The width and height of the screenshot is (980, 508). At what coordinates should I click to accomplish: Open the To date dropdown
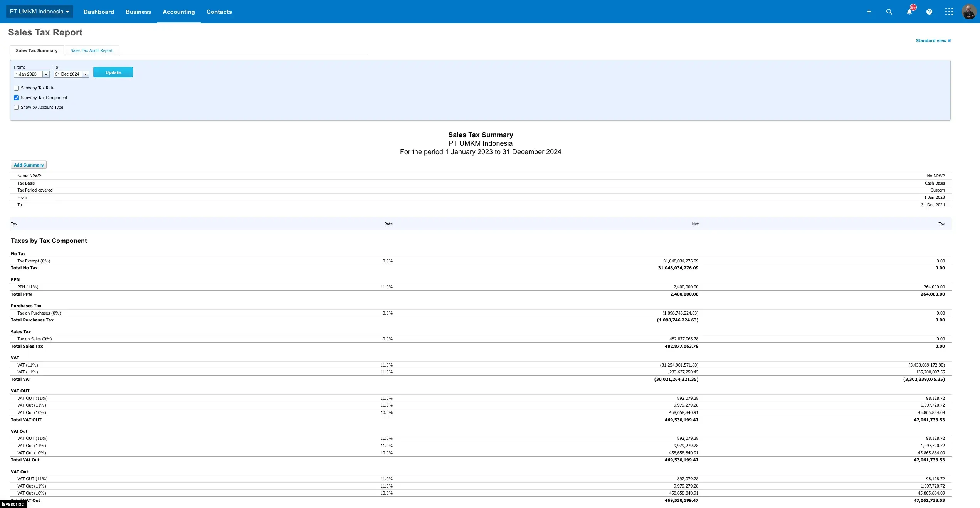86,74
